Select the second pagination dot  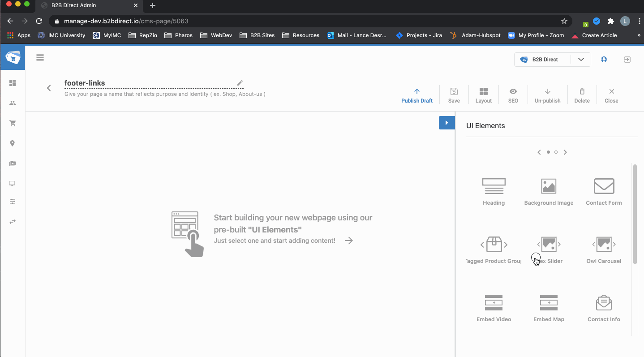pyautogui.click(x=556, y=152)
